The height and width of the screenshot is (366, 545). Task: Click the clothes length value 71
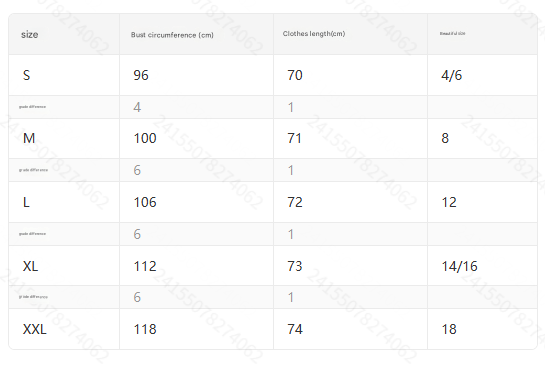pyautogui.click(x=294, y=138)
